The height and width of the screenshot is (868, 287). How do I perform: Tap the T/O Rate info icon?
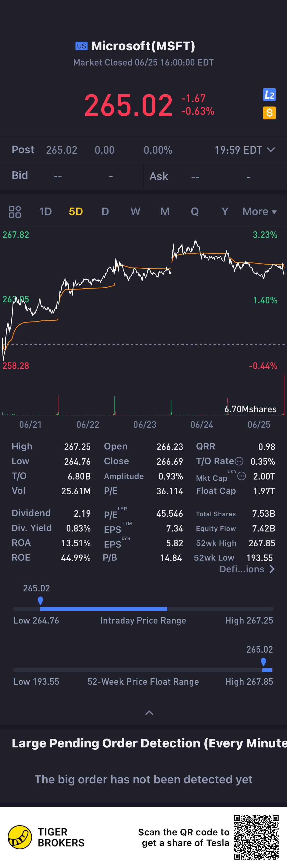239,461
